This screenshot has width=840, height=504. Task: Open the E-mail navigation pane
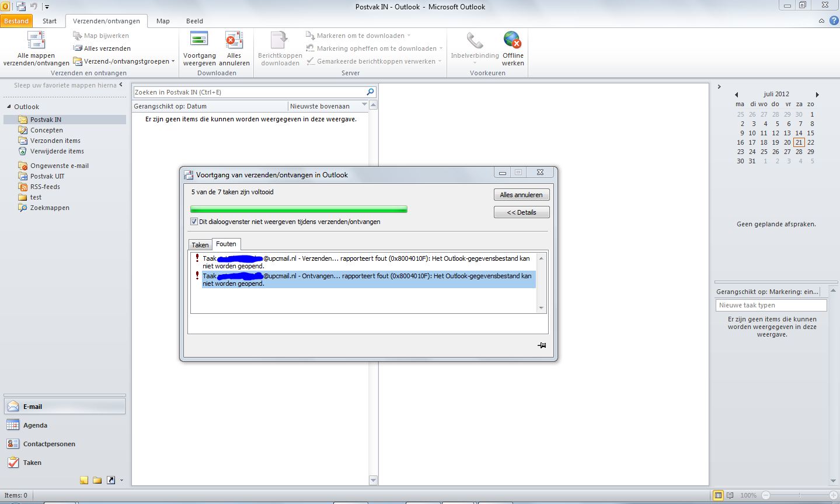point(65,407)
